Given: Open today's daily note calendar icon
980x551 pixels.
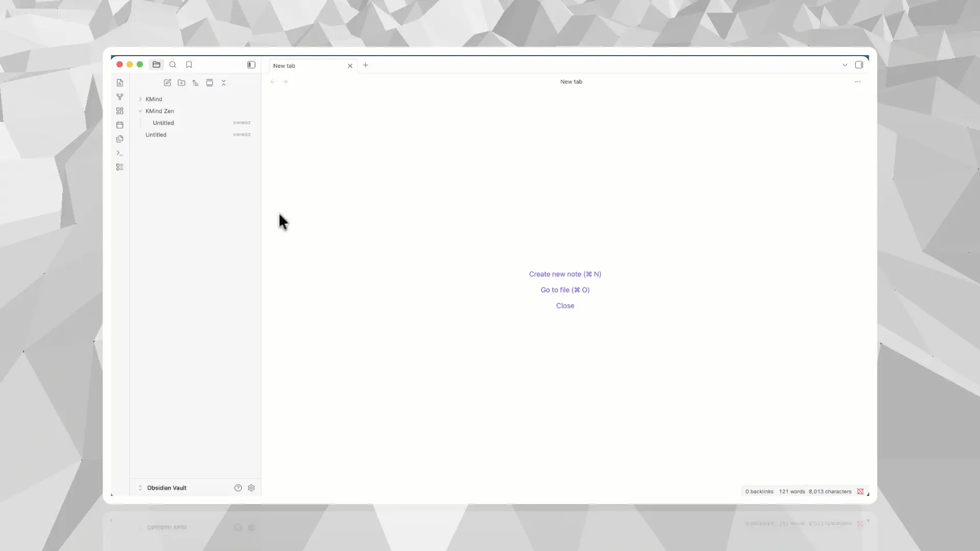Looking at the screenshot, I should click(x=120, y=125).
